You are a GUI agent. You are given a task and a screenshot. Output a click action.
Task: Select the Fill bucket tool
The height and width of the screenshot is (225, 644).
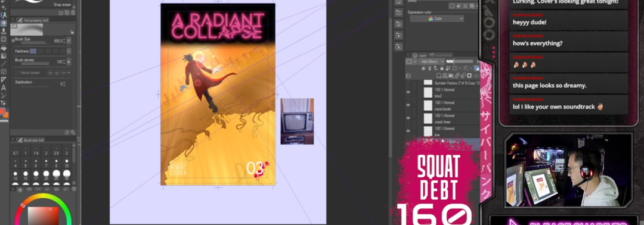[x=4, y=48]
